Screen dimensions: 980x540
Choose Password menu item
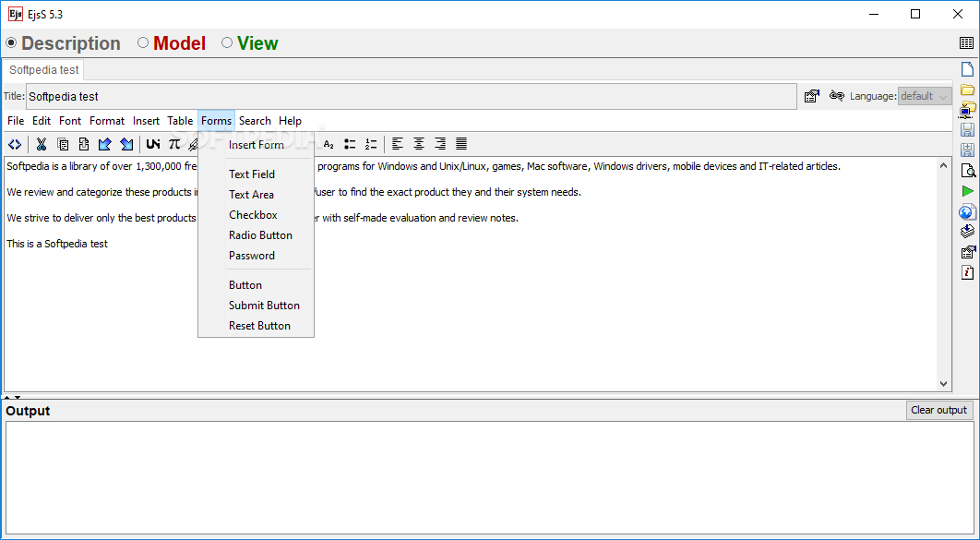click(x=256, y=256)
